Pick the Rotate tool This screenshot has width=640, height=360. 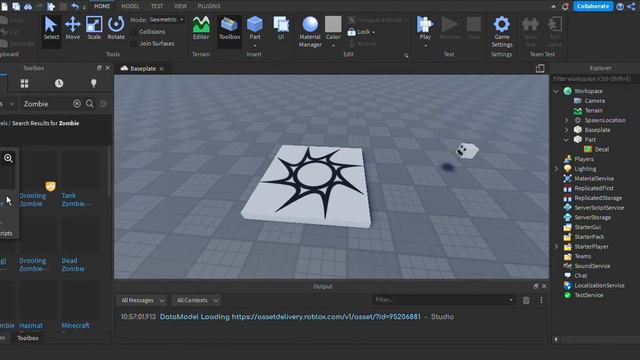pyautogui.click(x=116, y=29)
